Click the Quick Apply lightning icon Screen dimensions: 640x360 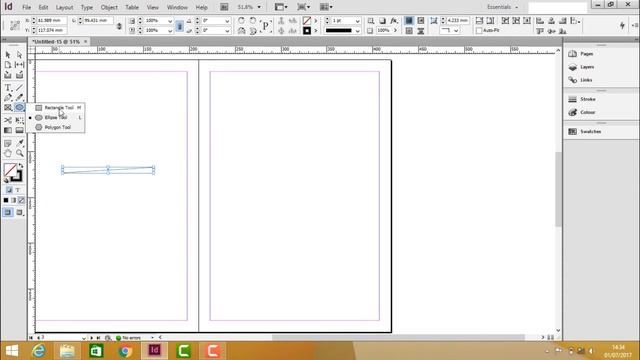[622, 25]
